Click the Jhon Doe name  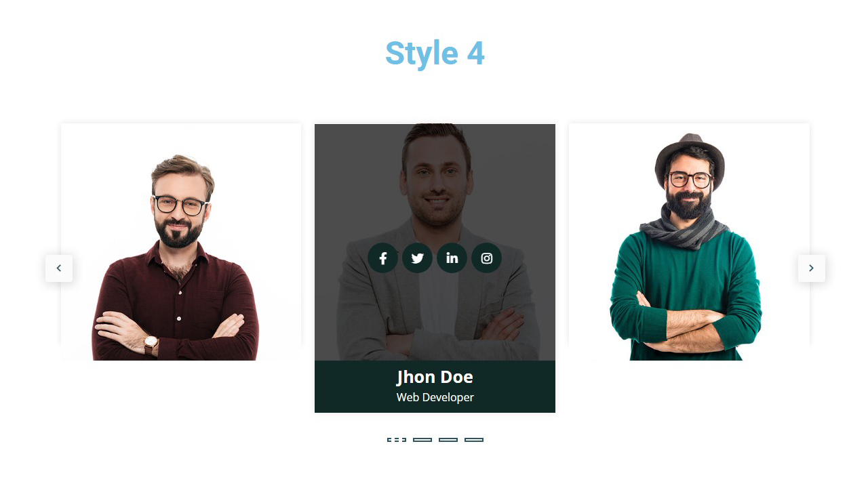click(x=435, y=378)
